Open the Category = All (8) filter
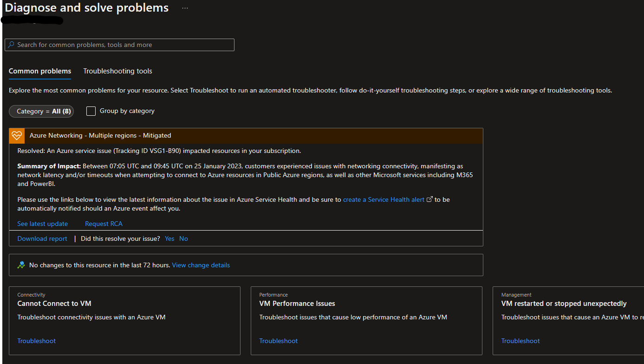644x364 pixels. click(41, 111)
